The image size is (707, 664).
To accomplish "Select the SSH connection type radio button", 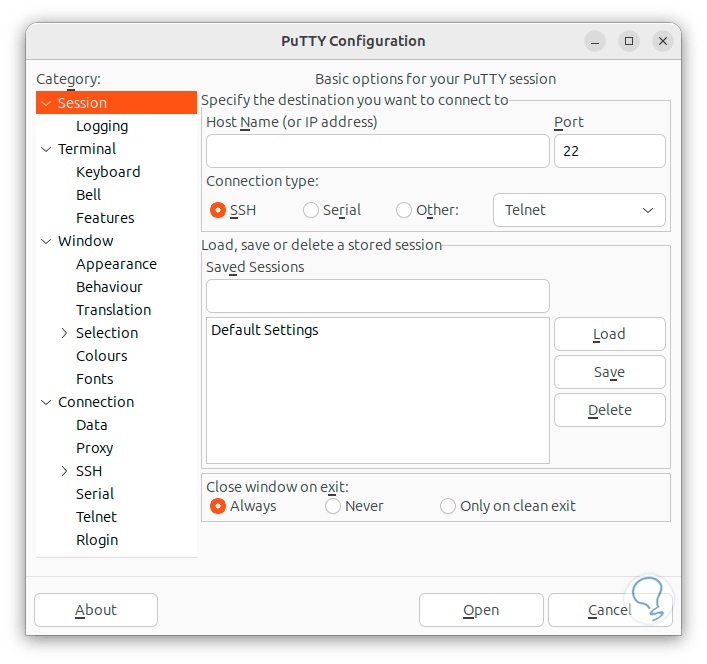I will (218, 210).
